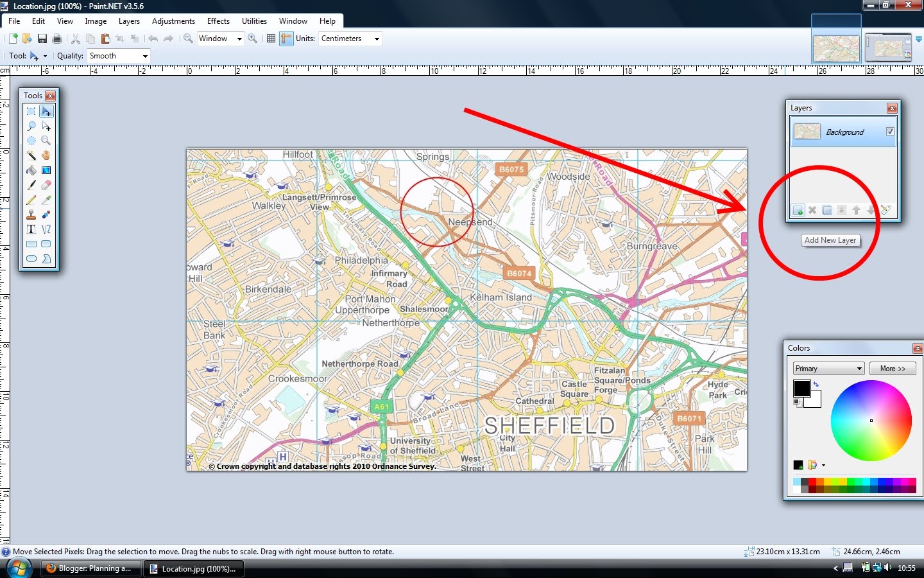Open the Image menu
Screen dimensions: 924x578
pos(96,21)
